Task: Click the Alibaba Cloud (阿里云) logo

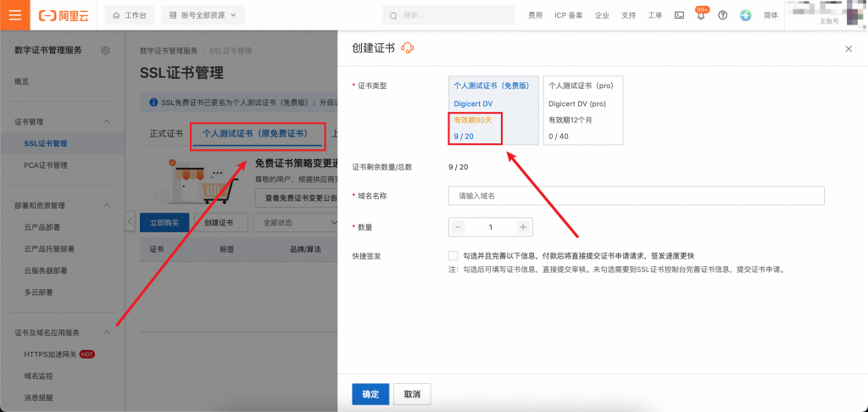Action: (x=64, y=15)
